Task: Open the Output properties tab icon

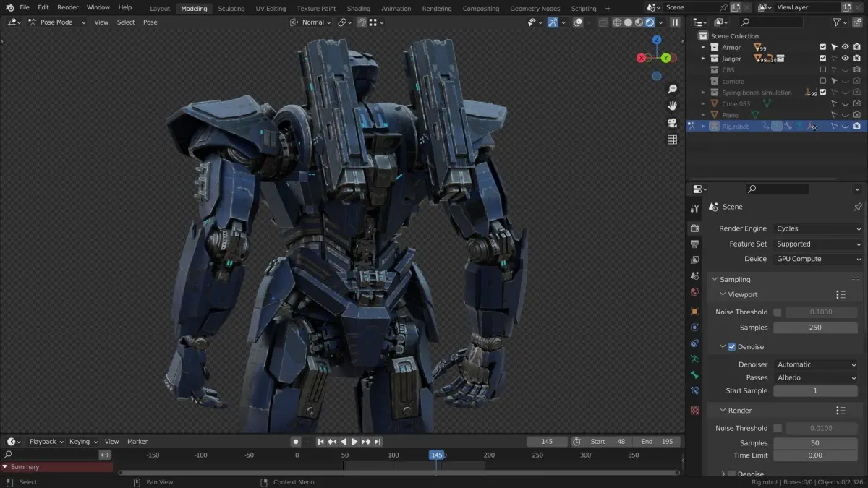Action: [694, 244]
